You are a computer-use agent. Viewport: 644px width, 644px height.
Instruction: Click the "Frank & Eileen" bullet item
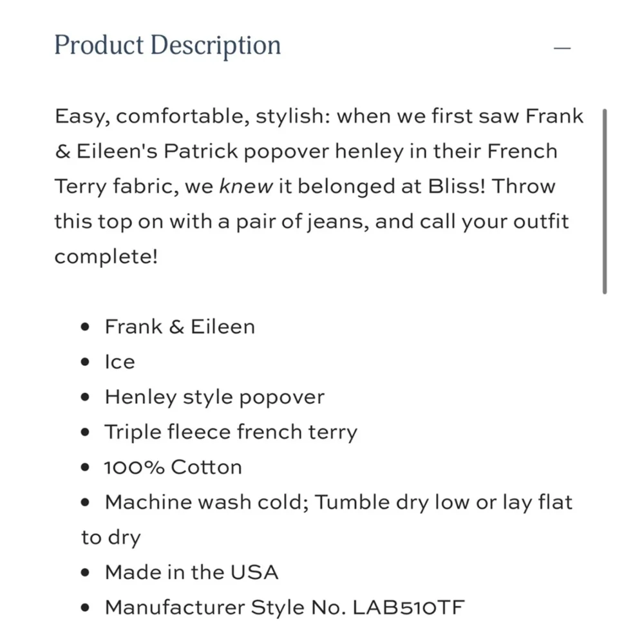[x=180, y=327]
